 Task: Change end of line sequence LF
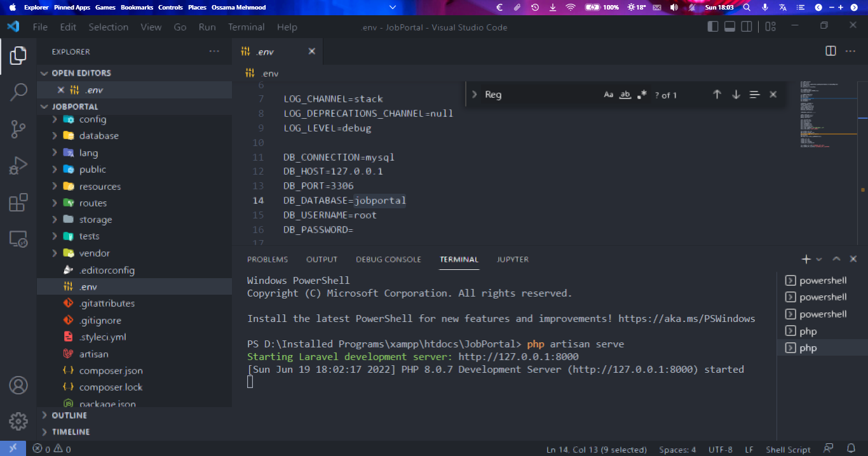pos(749,449)
